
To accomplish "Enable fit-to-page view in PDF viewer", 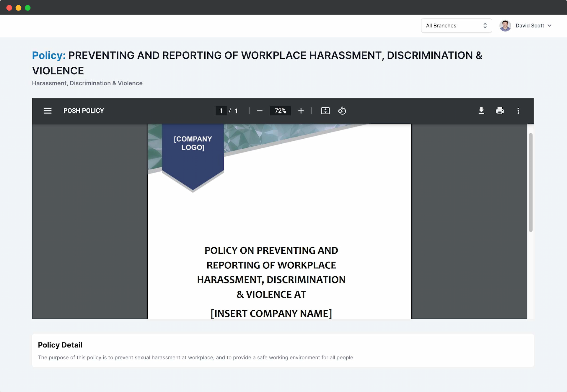I will [x=325, y=111].
